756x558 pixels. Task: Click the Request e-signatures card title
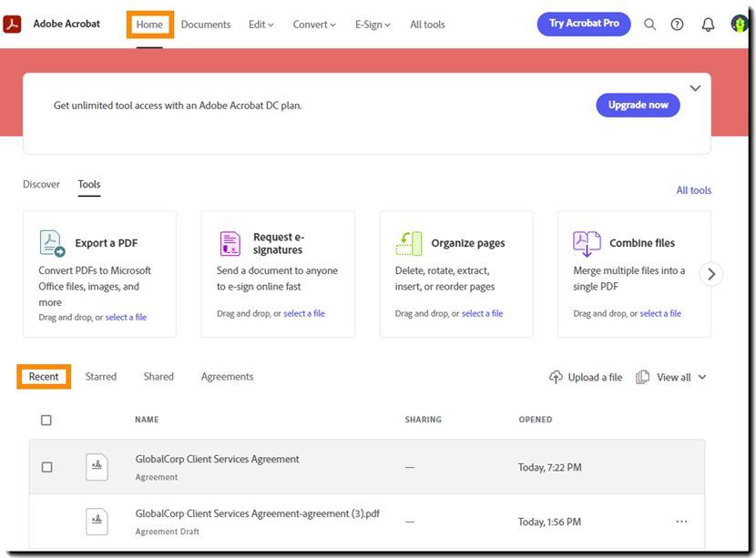[279, 243]
